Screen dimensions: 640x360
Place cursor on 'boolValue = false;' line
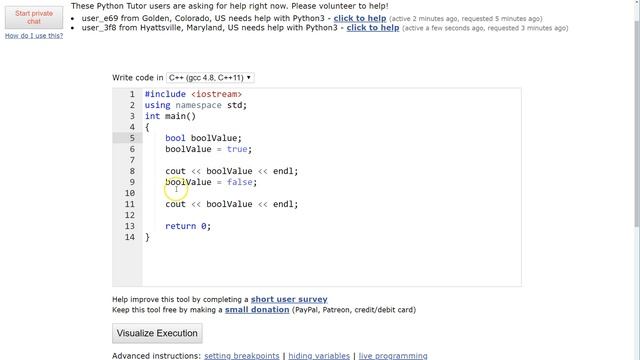click(211, 182)
